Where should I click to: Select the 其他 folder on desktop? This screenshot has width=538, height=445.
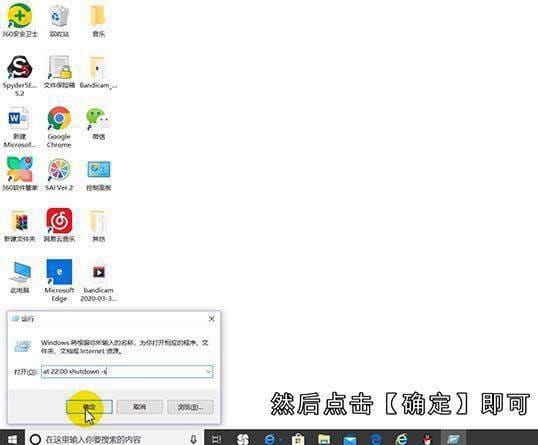tap(98, 226)
